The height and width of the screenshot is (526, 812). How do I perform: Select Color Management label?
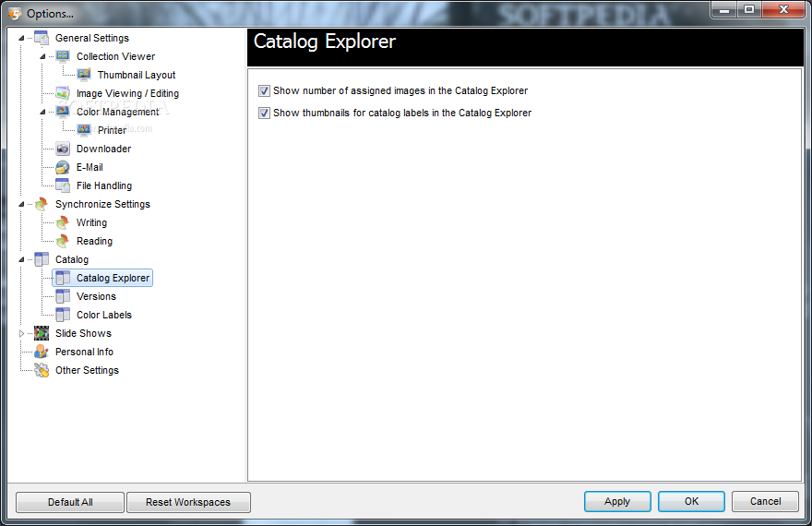pyautogui.click(x=117, y=112)
